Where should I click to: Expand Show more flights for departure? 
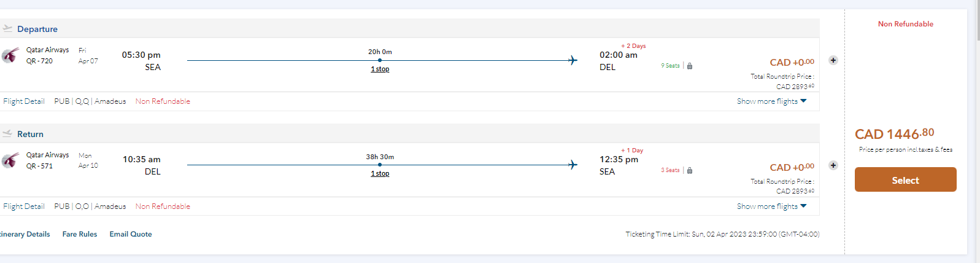[x=771, y=101]
